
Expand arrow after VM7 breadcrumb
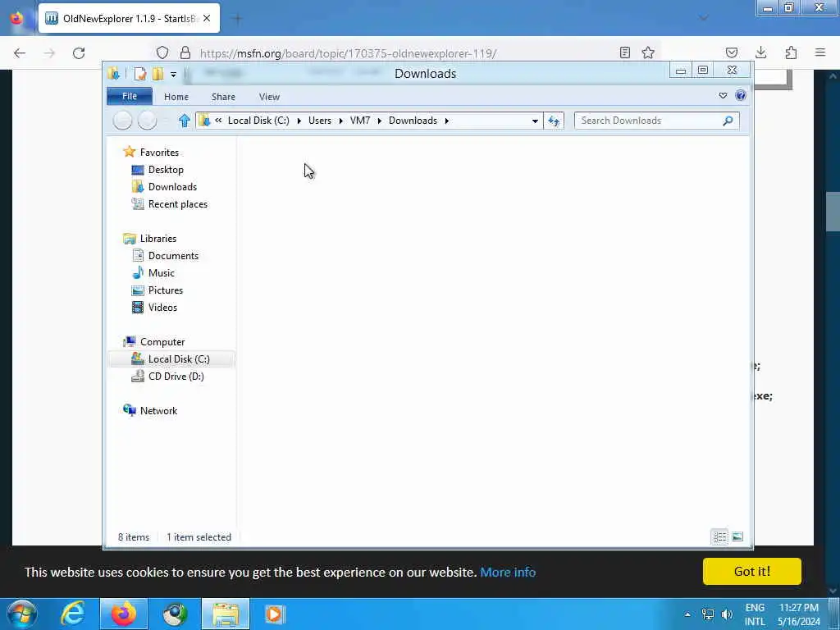pyautogui.click(x=379, y=121)
